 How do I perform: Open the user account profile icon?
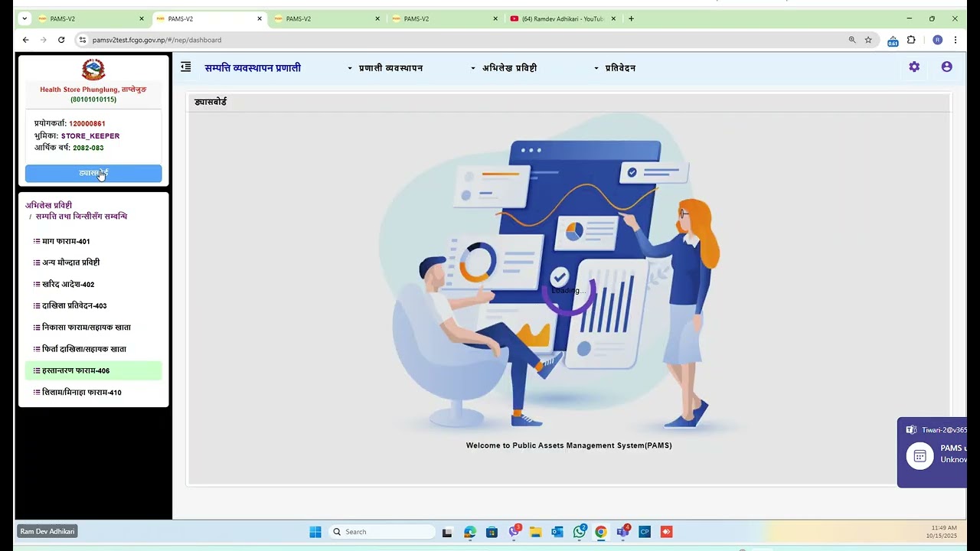pos(946,67)
